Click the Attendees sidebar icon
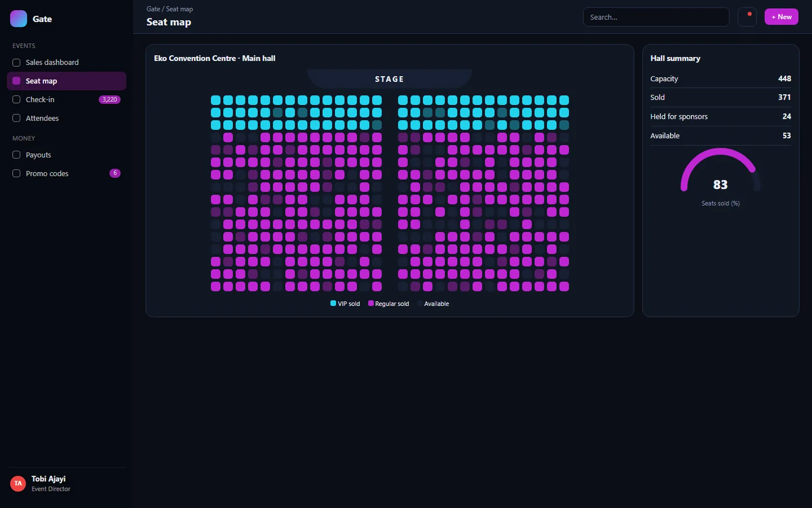This screenshot has width=812, height=508. pos(16,118)
